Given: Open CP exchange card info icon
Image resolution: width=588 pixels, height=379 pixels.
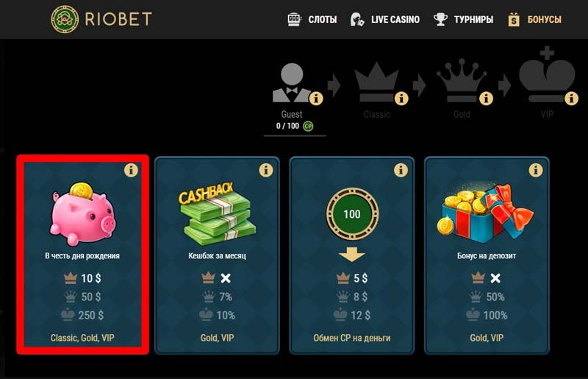Looking at the screenshot, I should pyautogui.click(x=401, y=170).
